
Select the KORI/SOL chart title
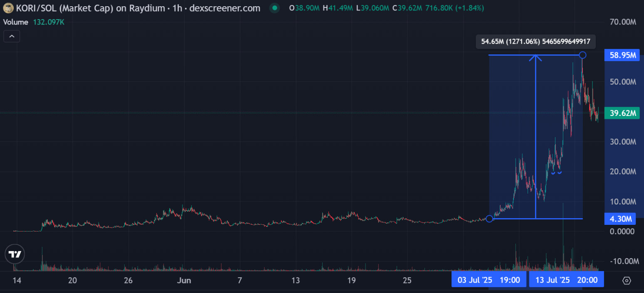click(x=138, y=8)
